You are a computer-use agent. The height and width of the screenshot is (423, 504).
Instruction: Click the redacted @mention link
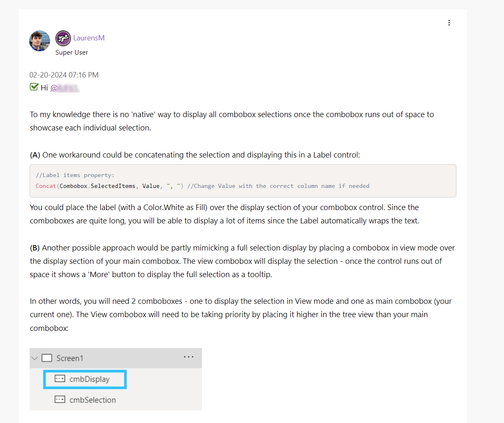[69, 88]
